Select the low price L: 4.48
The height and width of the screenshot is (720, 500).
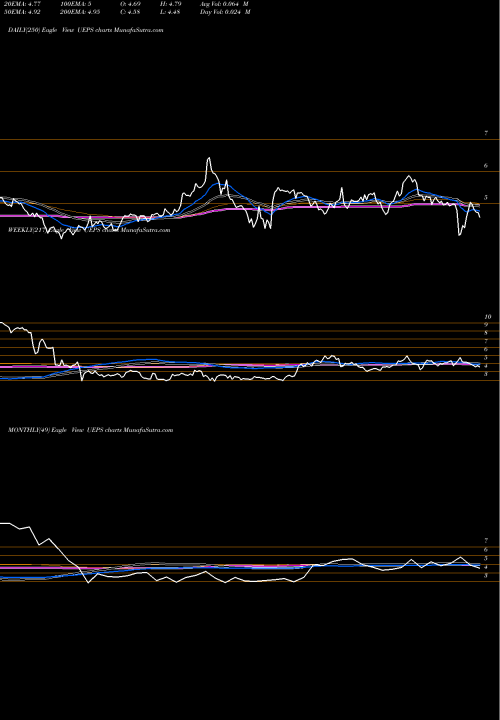(170, 12)
